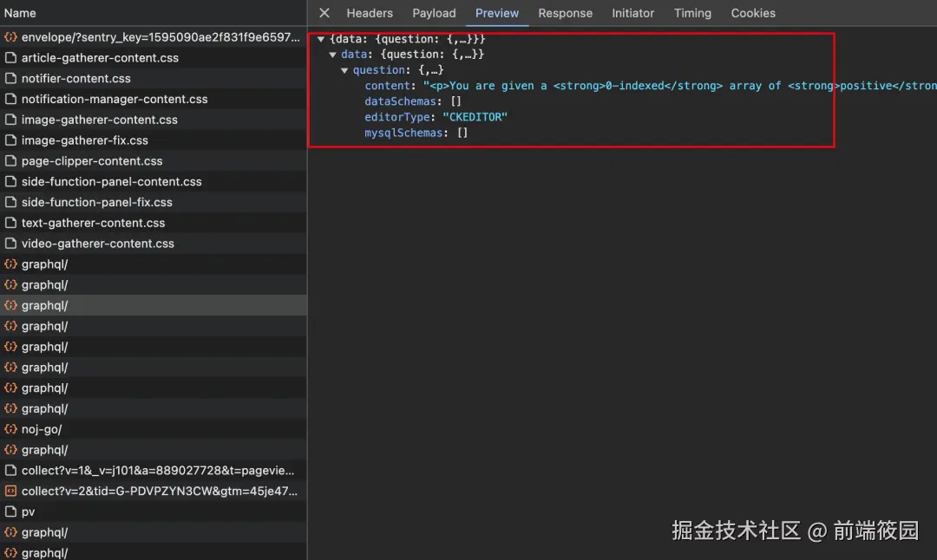Select the Preview tab
Screen dimensions: 937x560
pos(496,13)
